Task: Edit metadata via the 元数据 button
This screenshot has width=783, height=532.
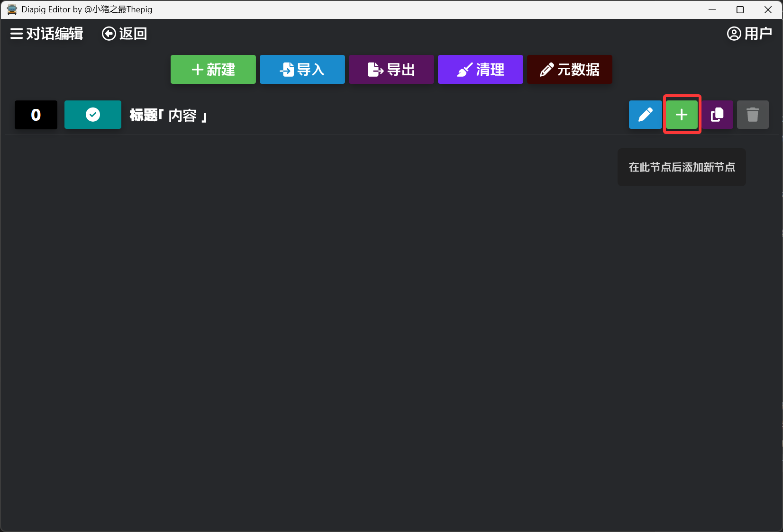Action: (569, 70)
